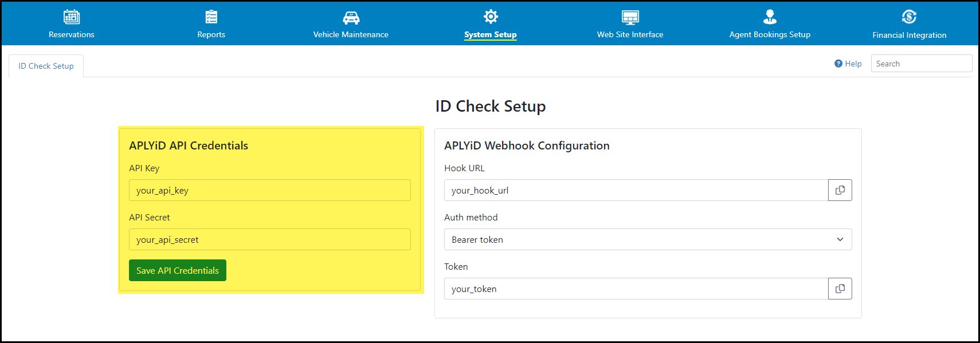
Task: Click the Agent Bookings Setup person icon
Action: coord(770,17)
